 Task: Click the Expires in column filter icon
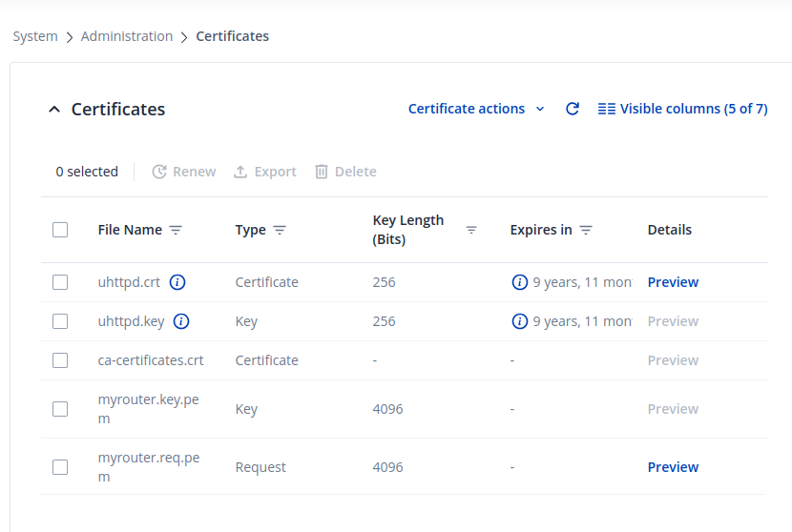[x=586, y=230]
